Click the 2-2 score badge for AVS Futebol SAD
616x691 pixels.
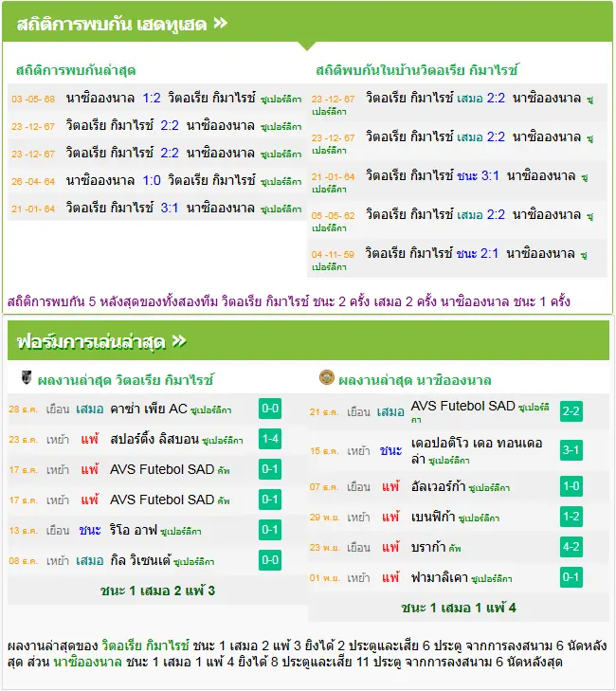pyautogui.click(x=571, y=411)
